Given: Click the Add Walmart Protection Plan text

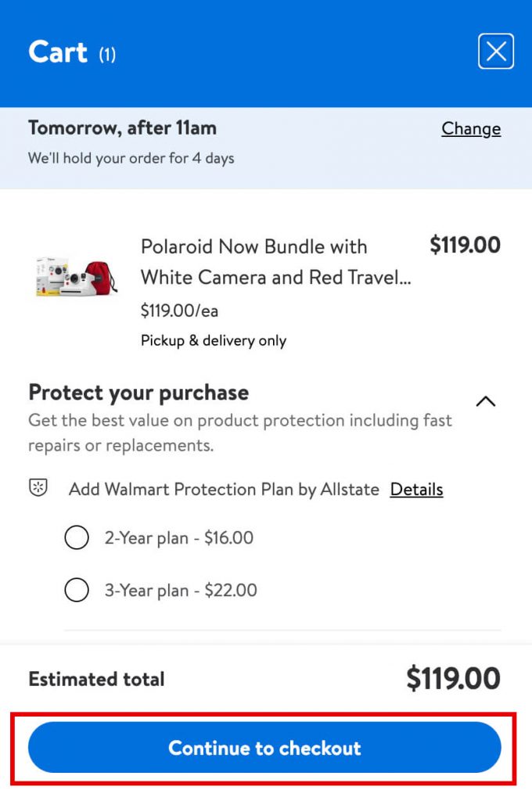Looking at the screenshot, I should [224, 490].
